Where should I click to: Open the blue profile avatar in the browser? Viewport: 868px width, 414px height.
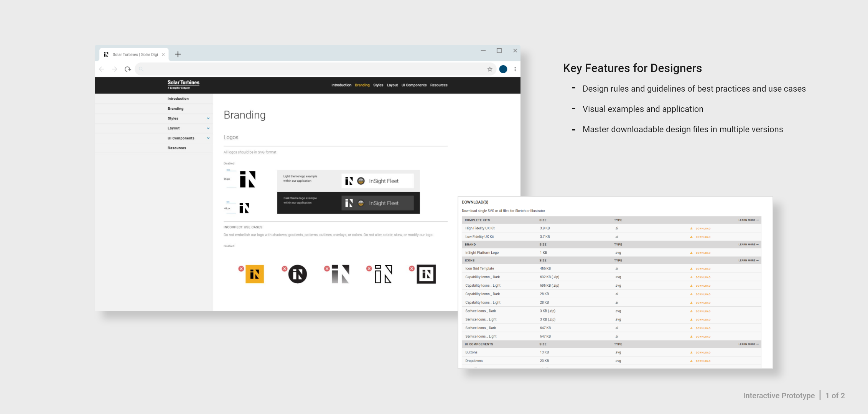click(x=503, y=69)
